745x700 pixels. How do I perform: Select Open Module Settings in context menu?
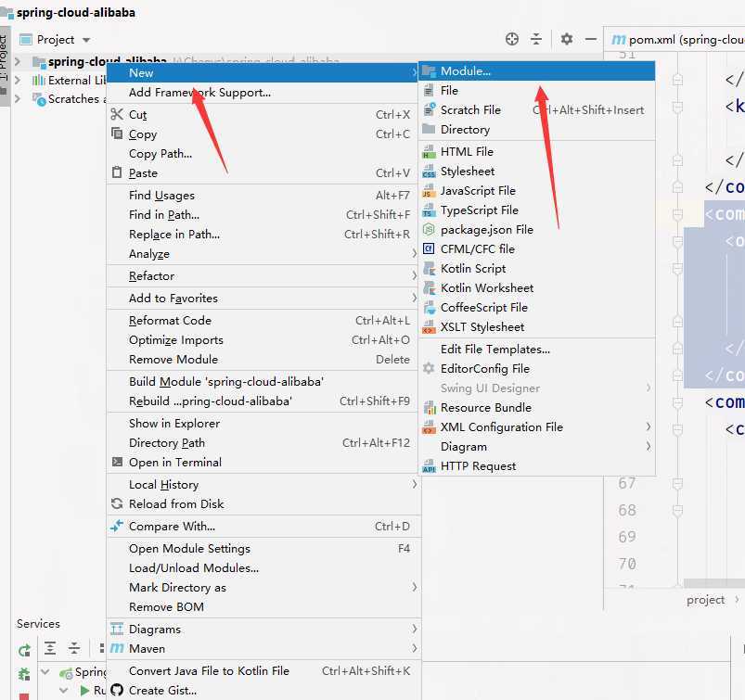189,548
